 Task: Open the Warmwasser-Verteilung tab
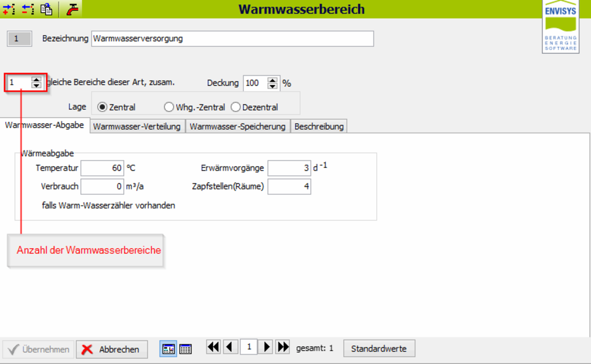click(137, 127)
